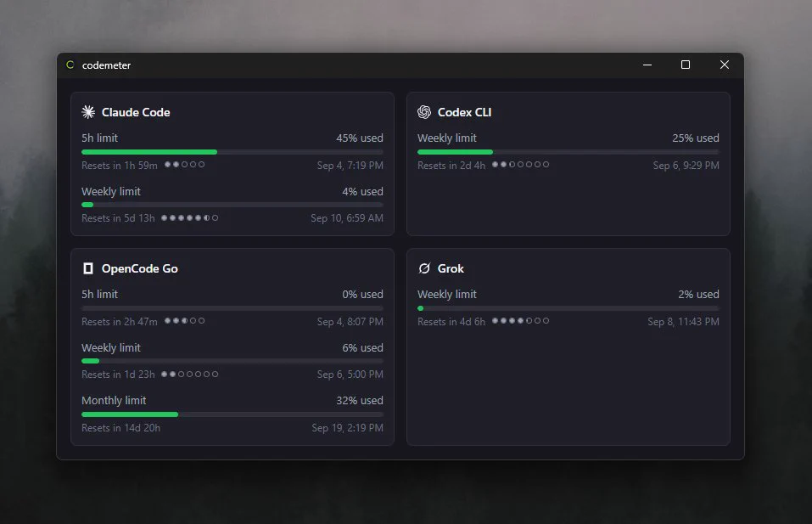Click OpenCode Go's 5h limit label

99,294
